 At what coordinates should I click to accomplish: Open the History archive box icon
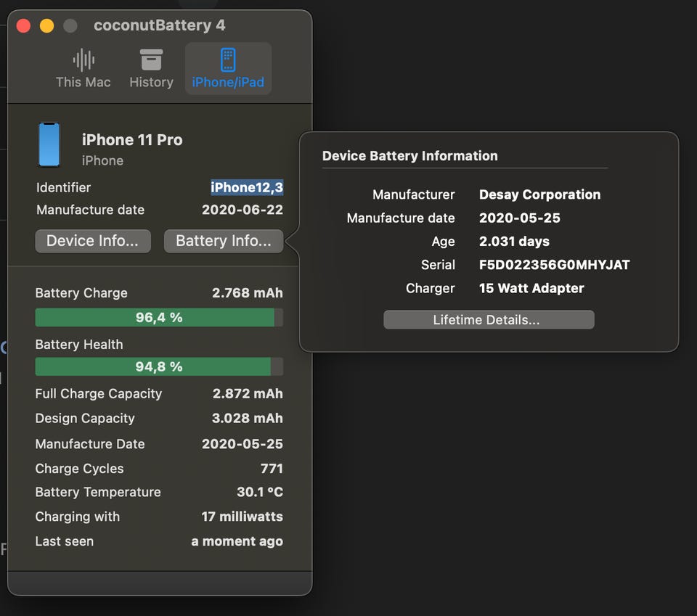151,60
